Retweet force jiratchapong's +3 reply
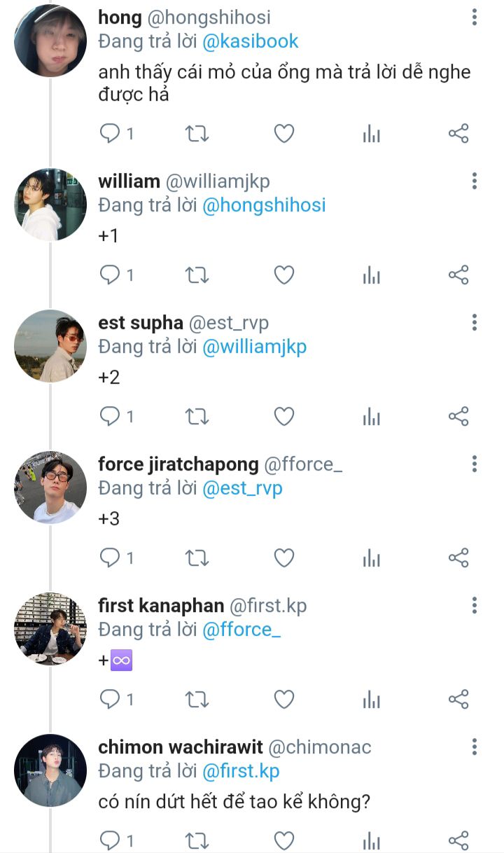Screen dimensions: 504x853 coord(197,558)
